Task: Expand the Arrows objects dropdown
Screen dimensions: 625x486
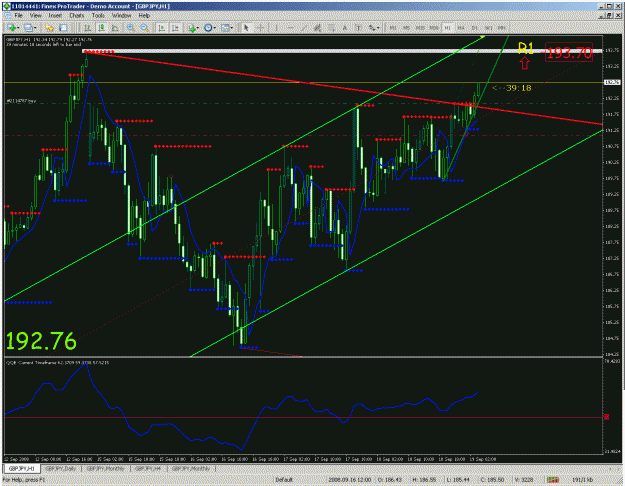Action: [378, 28]
